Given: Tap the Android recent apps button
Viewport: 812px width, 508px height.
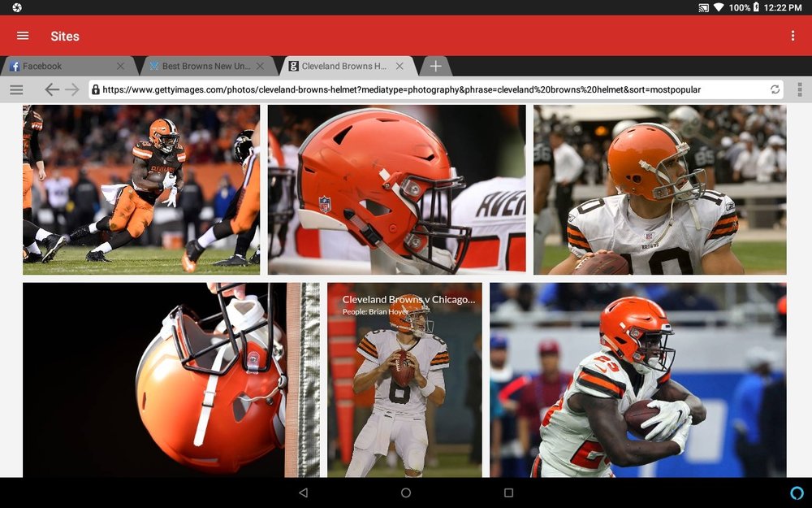Looking at the screenshot, I should (x=508, y=493).
